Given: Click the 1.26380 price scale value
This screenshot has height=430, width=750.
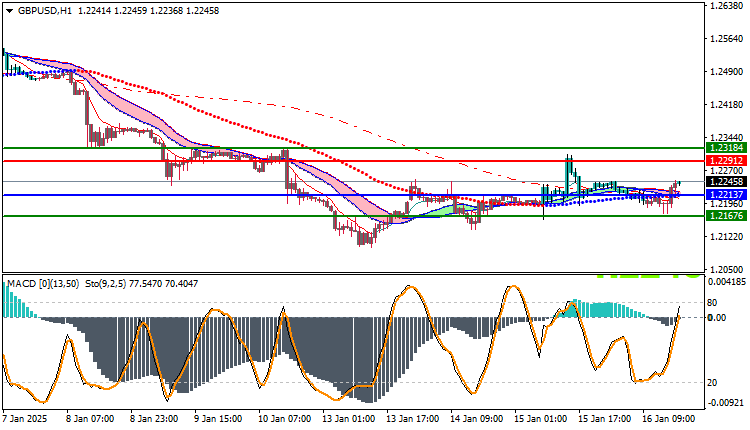Looking at the screenshot, I should [x=727, y=6].
